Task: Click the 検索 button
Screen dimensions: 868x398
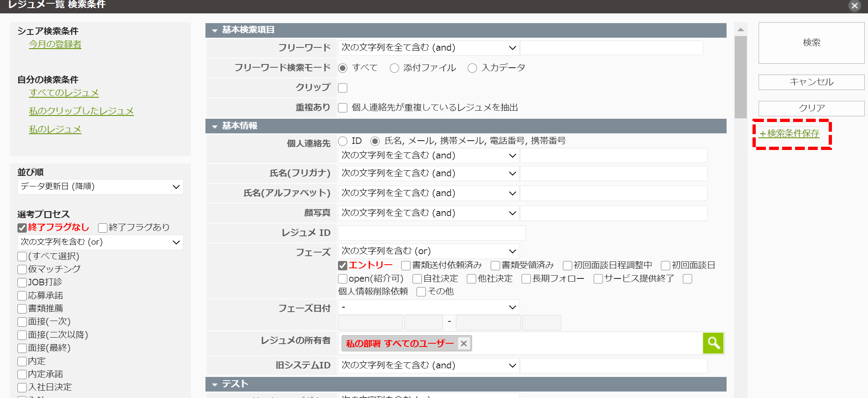Action: tap(811, 43)
